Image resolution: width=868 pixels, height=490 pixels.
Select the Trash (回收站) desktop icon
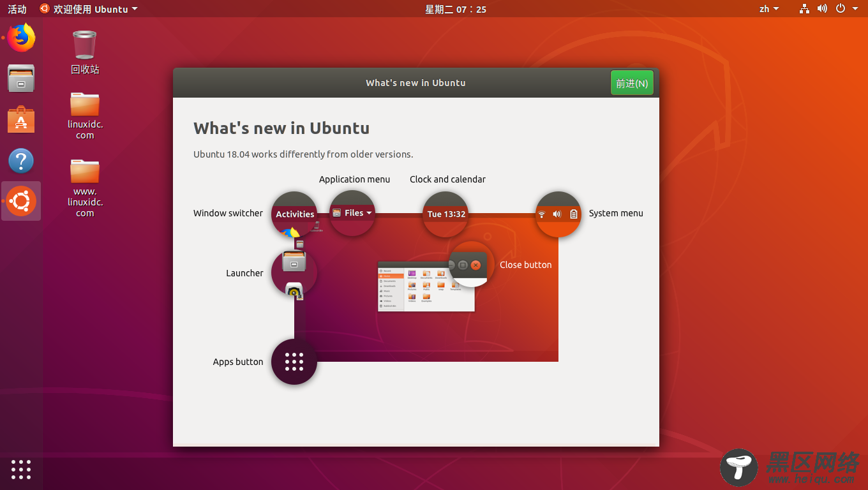85,52
